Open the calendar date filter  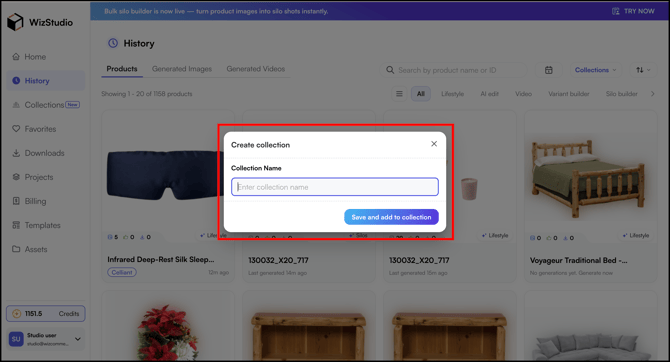549,70
